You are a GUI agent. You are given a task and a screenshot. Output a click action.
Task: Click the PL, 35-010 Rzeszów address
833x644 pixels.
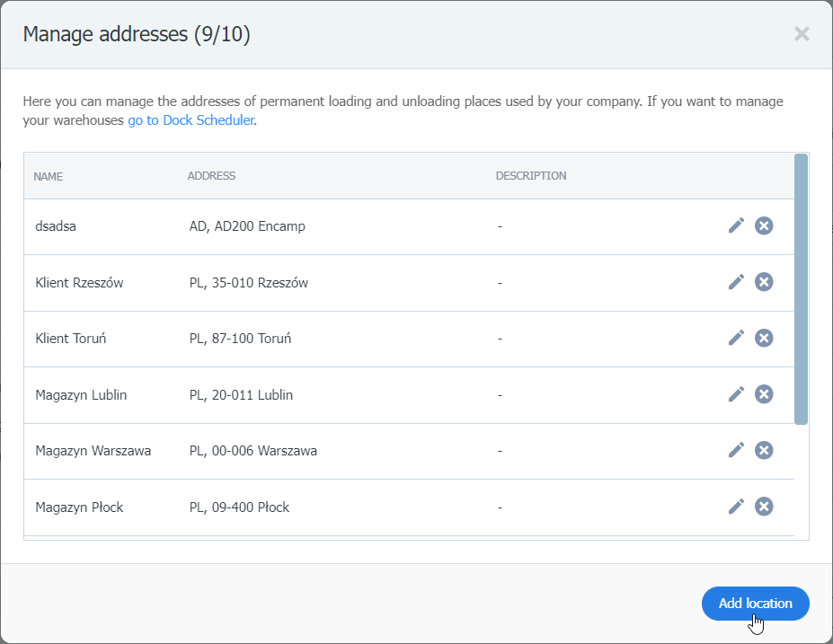pyautogui.click(x=249, y=282)
